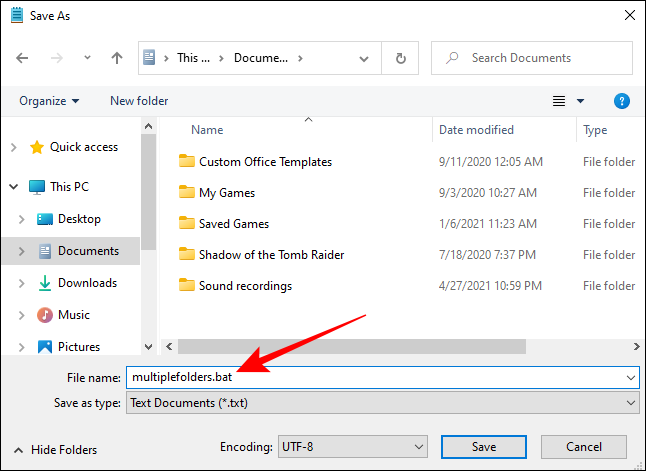Image resolution: width=646 pixels, height=471 pixels.
Task: Sort by the Date modified column header
Action: click(476, 130)
